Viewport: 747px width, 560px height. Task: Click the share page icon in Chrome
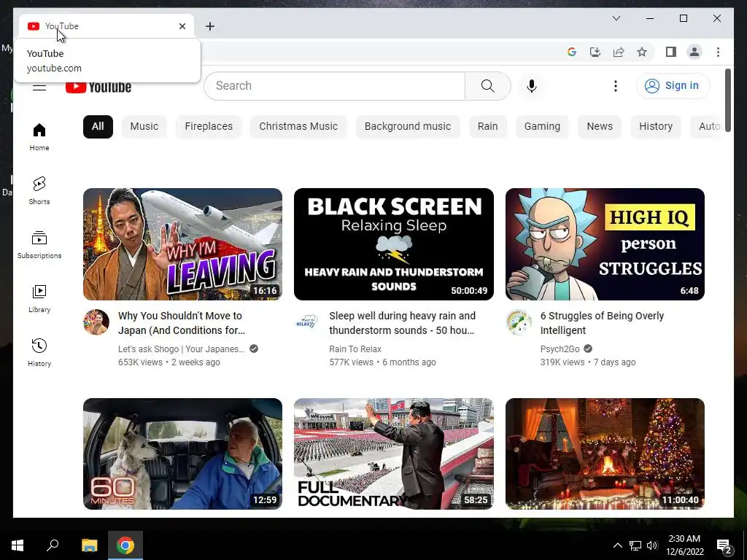619,52
